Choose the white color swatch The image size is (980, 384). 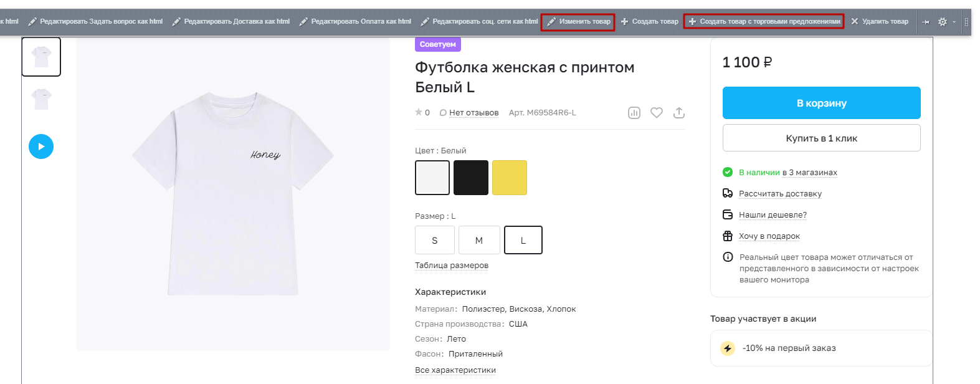pyautogui.click(x=432, y=178)
